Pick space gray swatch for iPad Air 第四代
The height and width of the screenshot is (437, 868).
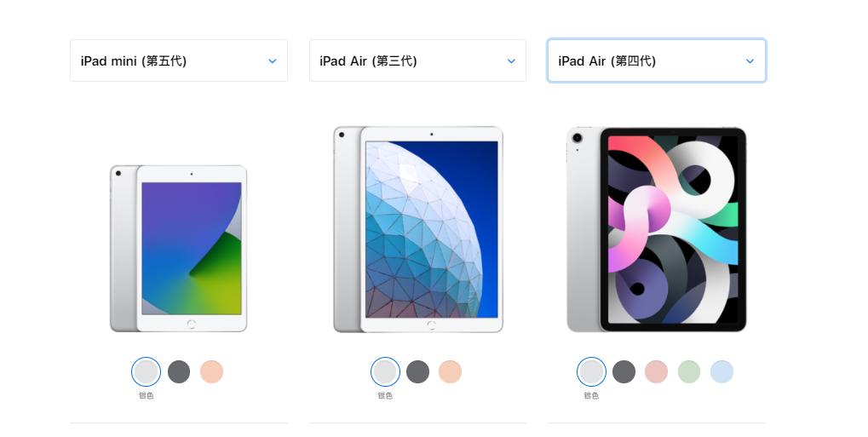pyautogui.click(x=624, y=371)
